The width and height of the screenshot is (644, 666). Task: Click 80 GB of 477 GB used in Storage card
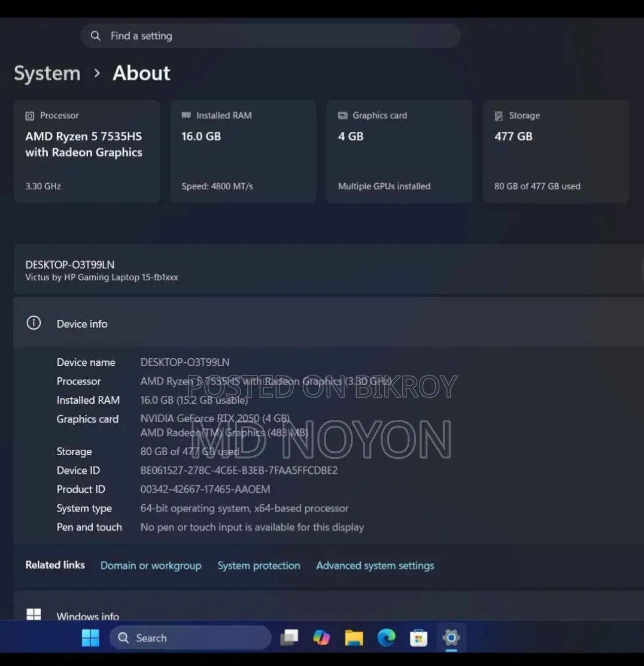pos(537,186)
